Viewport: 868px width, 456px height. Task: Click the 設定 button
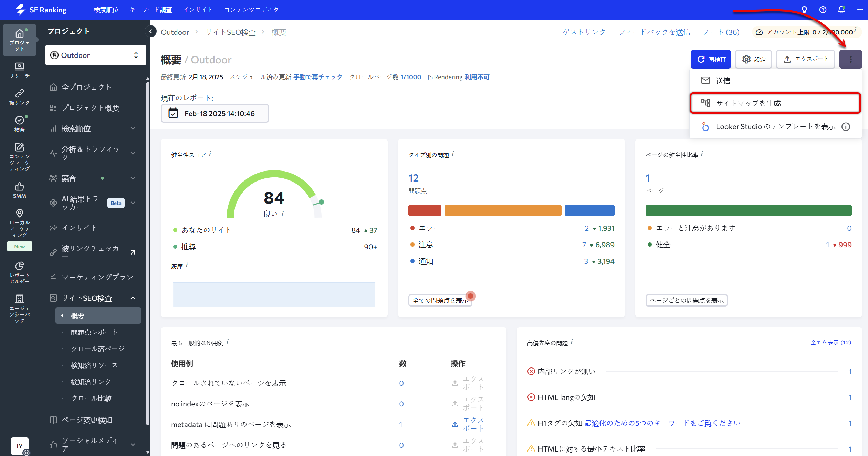753,59
